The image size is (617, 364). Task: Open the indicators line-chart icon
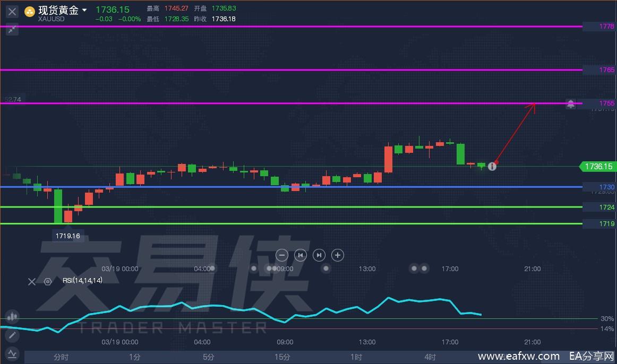[x=12, y=354]
